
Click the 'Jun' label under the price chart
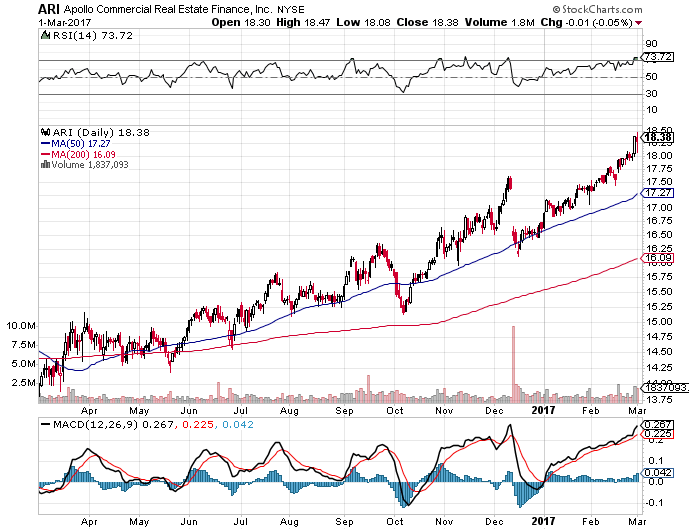pyautogui.click(x=189, y=411)
